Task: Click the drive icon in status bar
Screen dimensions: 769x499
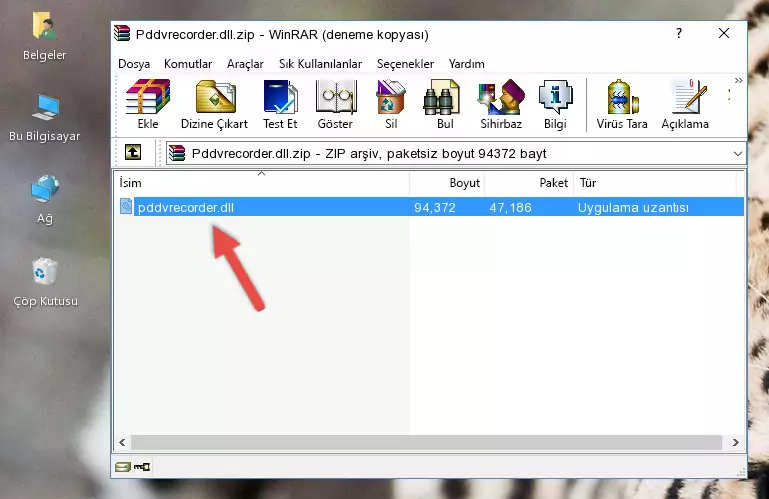Action: pos(123,467)
